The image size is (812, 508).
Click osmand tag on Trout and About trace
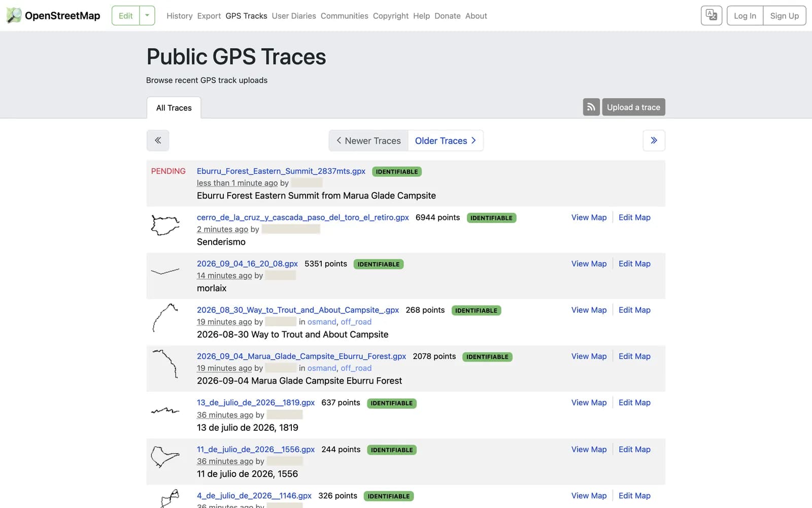[x=322, y=322]
